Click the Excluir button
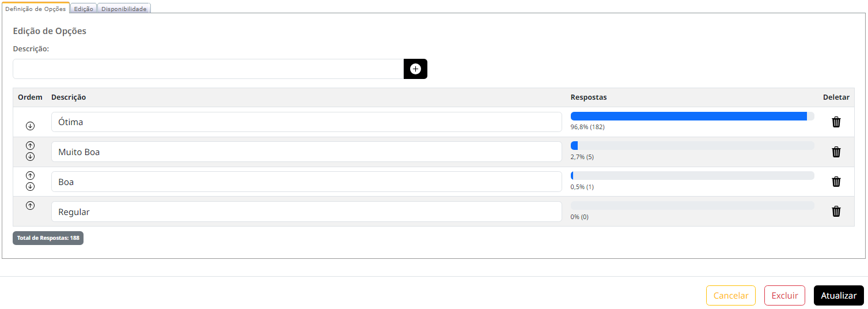The height and width of the screenshot is (309, 868). [784, 295]
